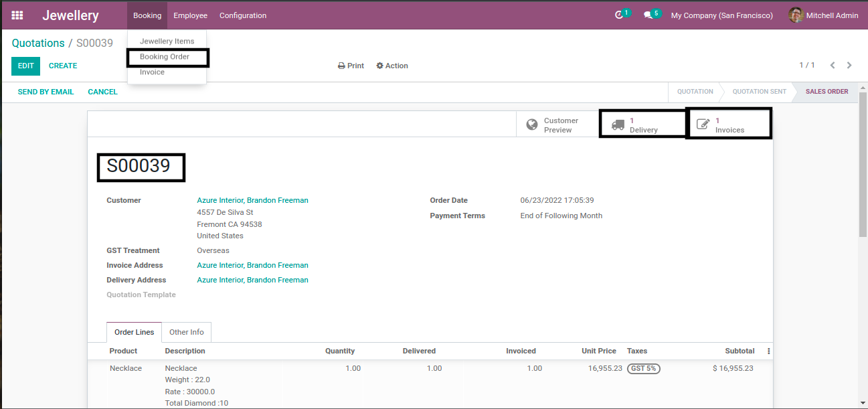This screenshot has width=868, height=409.
Task: Open Invoice Address Azure Interior link
Action: click(x=252, y=265)
